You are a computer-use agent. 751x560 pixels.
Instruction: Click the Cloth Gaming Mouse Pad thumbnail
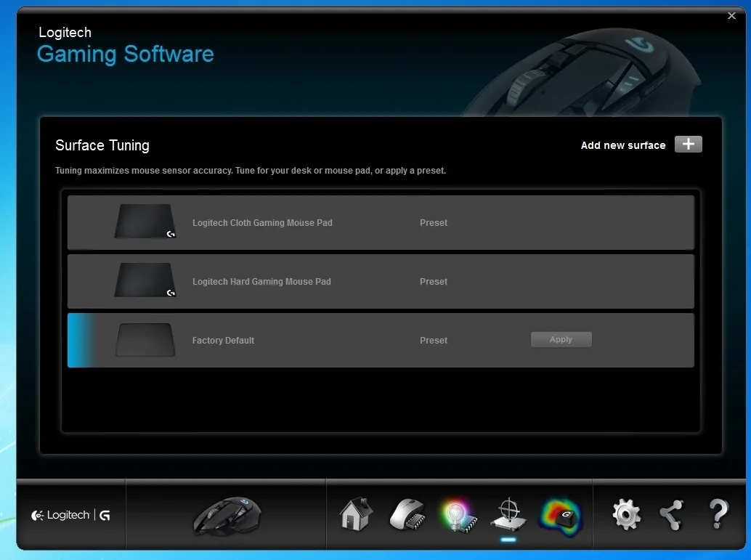click(x=145, y=222)
